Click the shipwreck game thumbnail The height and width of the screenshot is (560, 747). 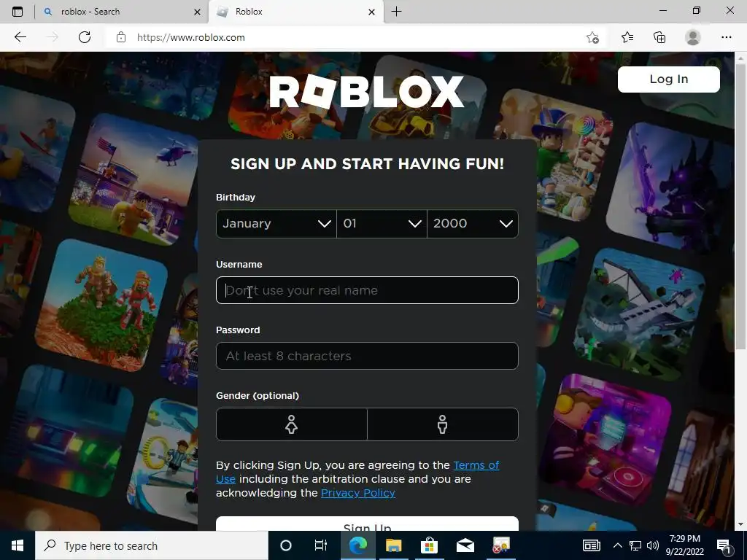tap(639, 314)
